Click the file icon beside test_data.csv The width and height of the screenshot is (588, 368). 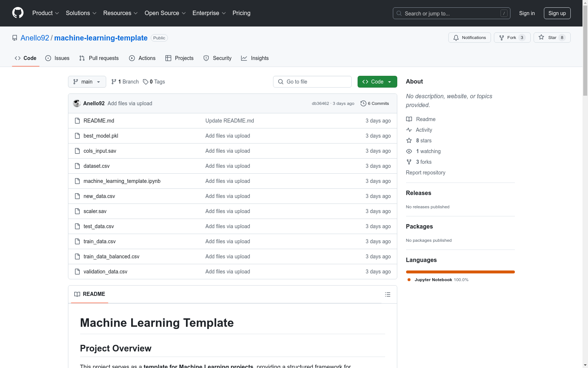pyautogui.click(x=77, y=226)
